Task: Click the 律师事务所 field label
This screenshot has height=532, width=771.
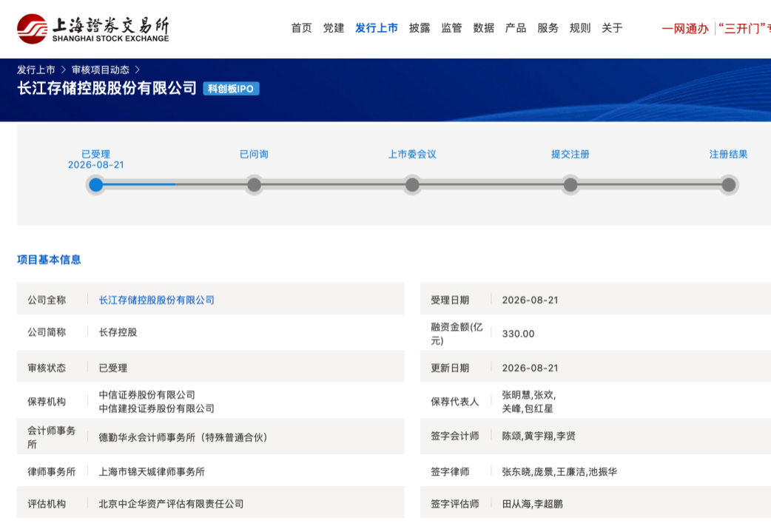Action: tap(52, 471)
